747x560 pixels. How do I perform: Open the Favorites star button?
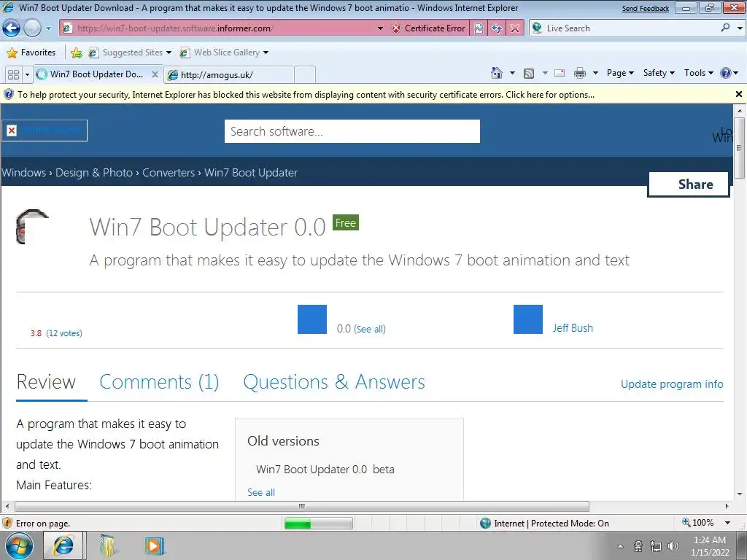[31, 52]
